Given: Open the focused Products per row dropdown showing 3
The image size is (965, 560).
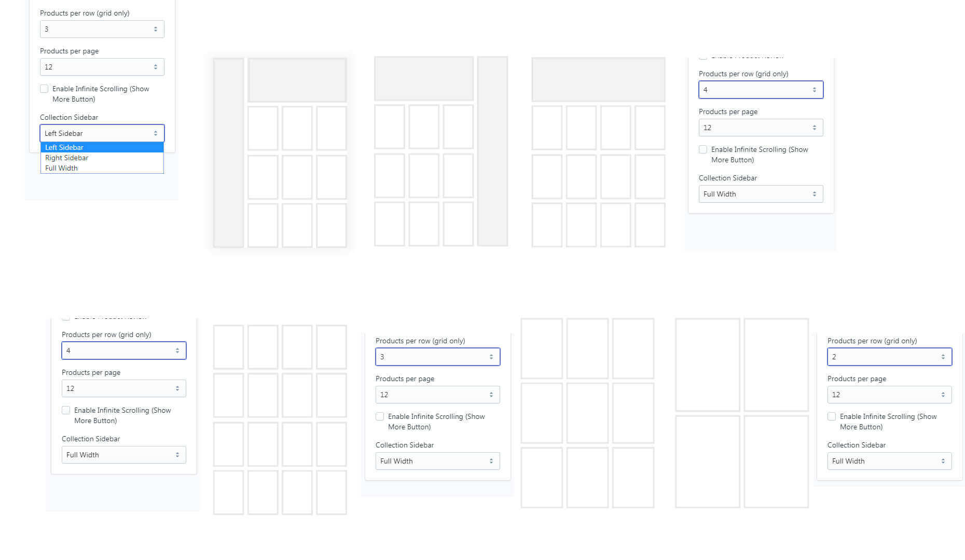Looking at the screenshot, I should tap(437, 357).
